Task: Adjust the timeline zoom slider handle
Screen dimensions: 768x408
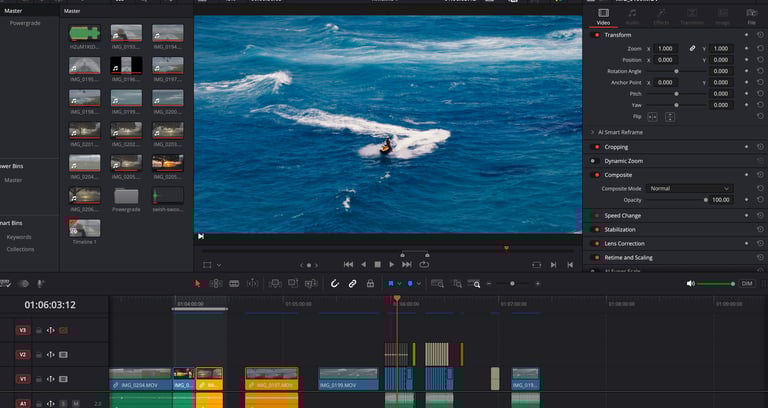Action: tap(512, 284)
